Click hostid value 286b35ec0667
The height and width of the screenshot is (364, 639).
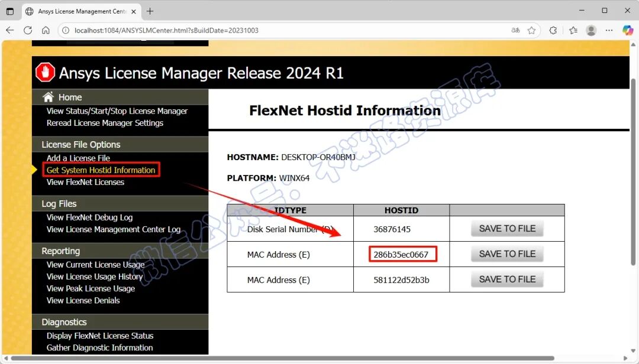(401, 255)
